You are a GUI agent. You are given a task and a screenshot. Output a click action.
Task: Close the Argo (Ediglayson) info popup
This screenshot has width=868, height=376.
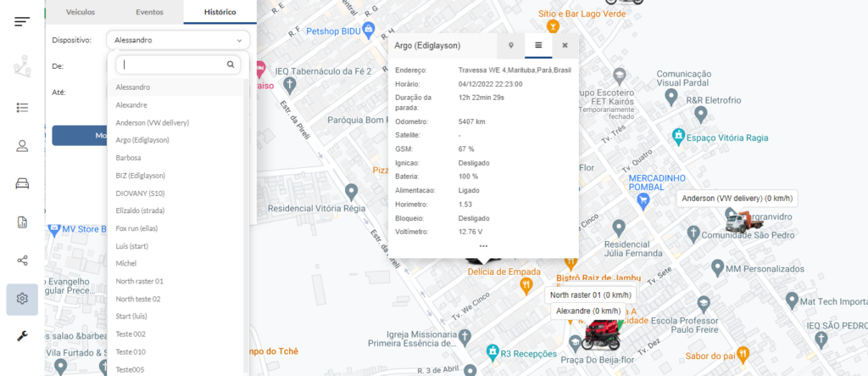coord(565,45)
